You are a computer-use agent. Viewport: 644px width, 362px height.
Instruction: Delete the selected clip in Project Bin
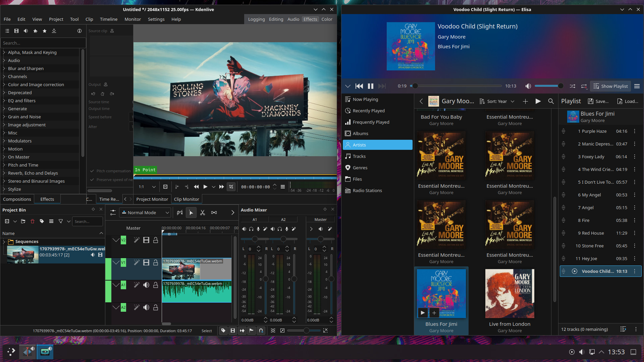click(x=33, y=221)
